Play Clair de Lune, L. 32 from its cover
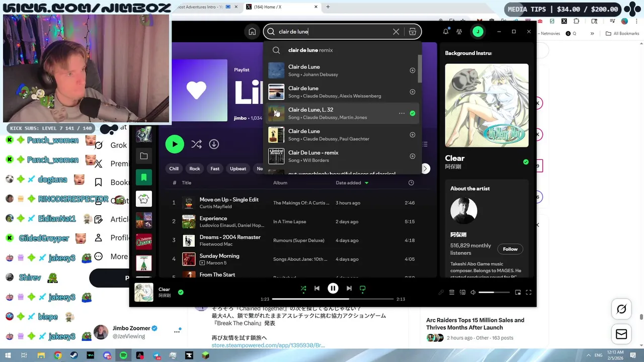This screenshot has width=644, height=362. (x=276, y=114)
